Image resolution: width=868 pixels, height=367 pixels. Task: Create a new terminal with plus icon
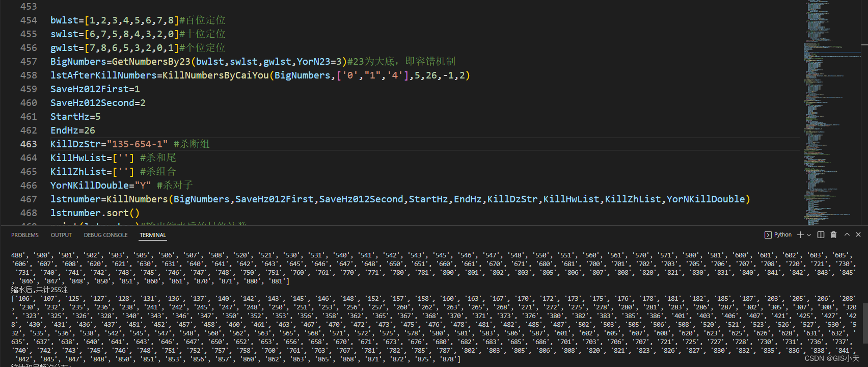click(x=800, y=235)
